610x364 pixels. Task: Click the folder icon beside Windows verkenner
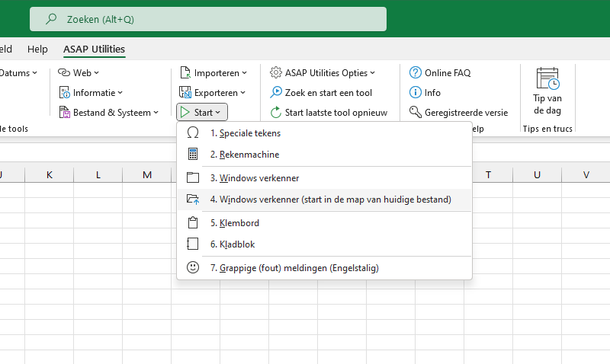193,178
